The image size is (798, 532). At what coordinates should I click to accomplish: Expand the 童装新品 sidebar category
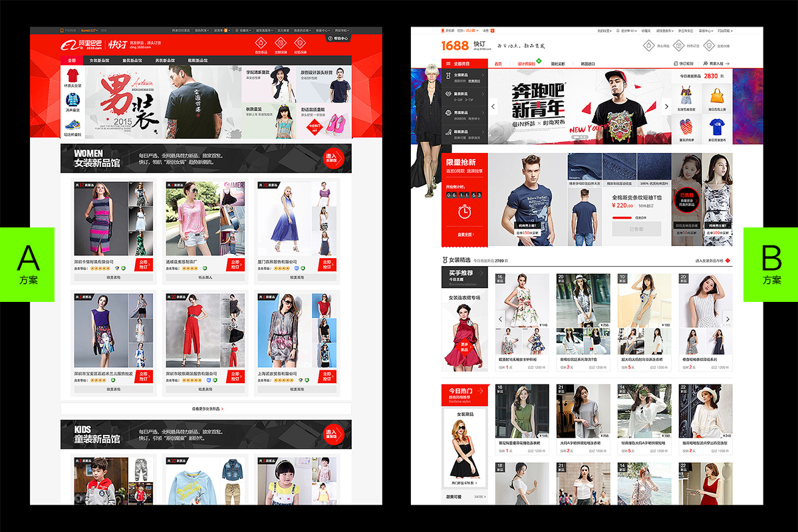tap(464, 94)
